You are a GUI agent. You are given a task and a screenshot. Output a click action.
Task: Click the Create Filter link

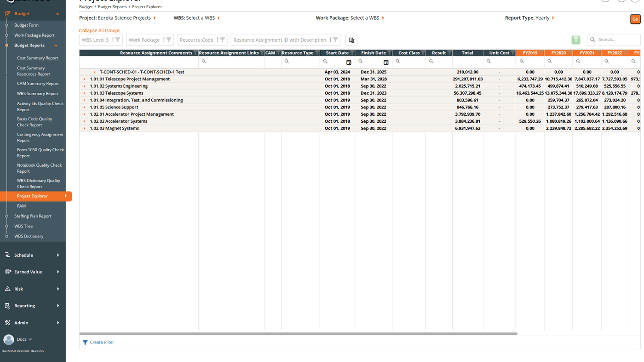coord(102,342)
